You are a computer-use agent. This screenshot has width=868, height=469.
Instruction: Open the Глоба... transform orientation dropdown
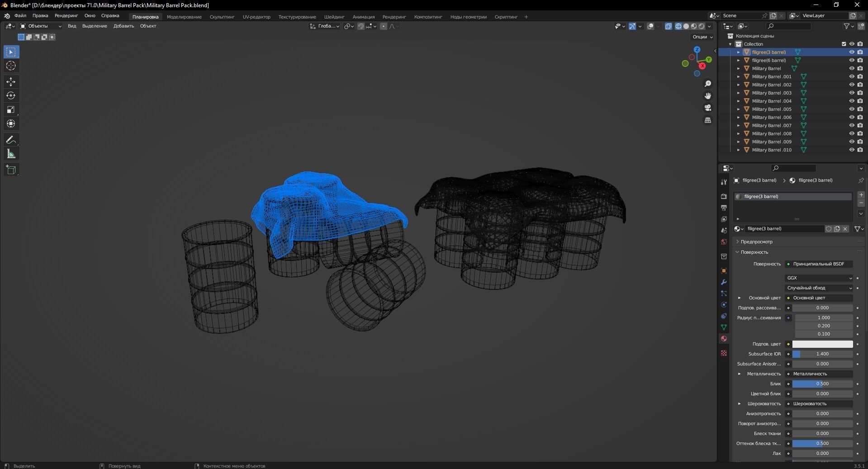coord(325,26)
